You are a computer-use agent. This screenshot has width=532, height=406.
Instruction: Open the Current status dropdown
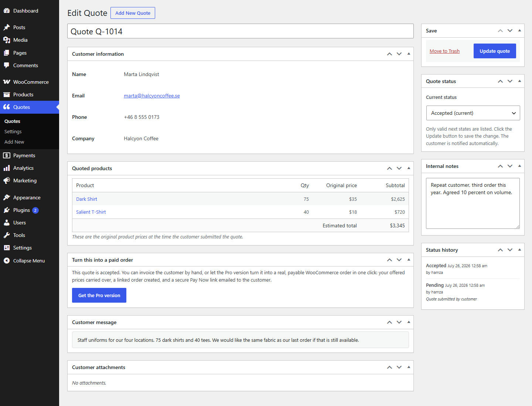473,113
